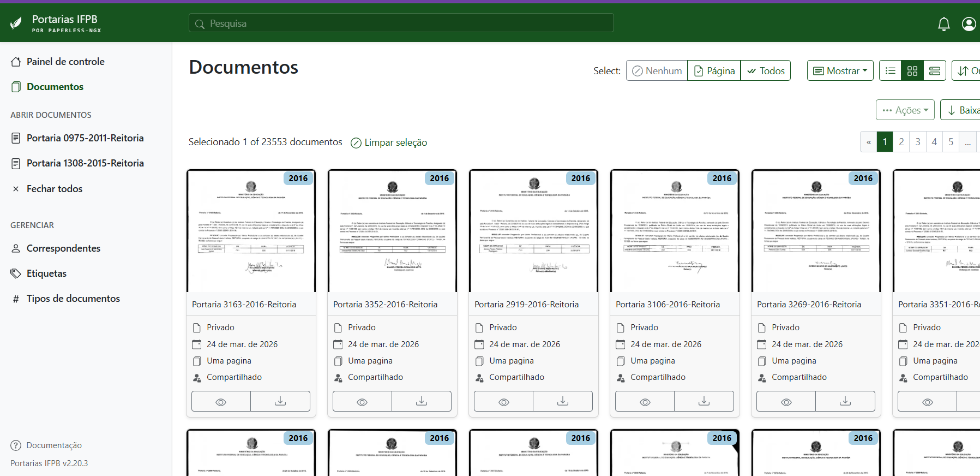Go to Painel de controle
Screen dimensions: 980x476
(x=65, y=62)
